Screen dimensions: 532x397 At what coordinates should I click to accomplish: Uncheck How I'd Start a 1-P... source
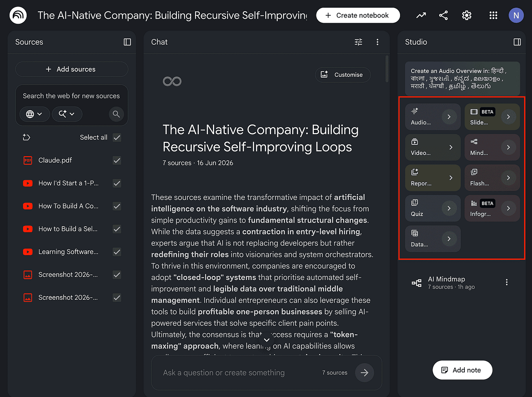coord(117,183)
